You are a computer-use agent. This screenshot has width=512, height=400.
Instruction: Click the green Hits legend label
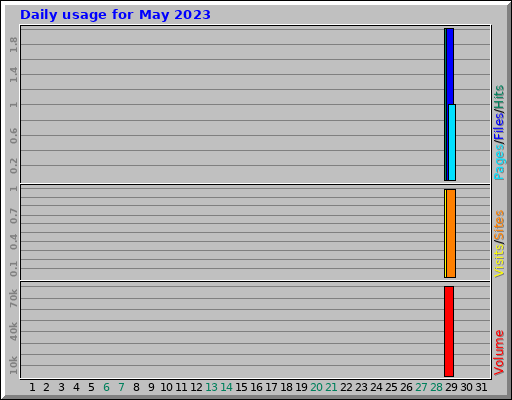pos(499,97)
